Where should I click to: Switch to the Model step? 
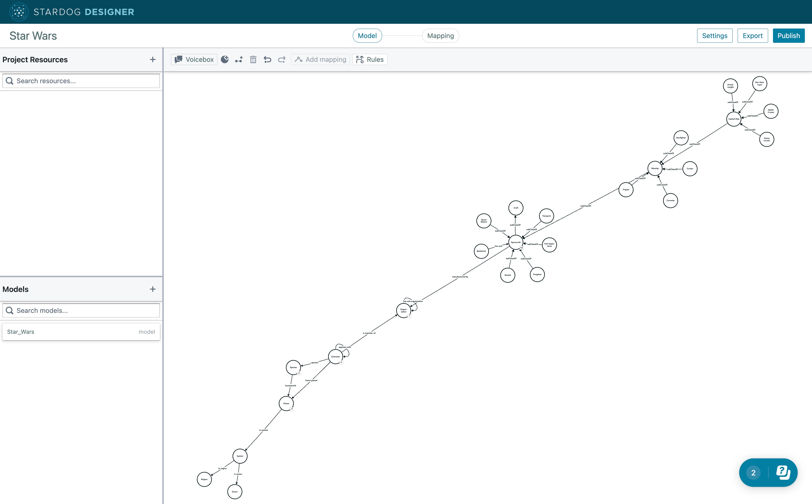(x=367, y=36)
